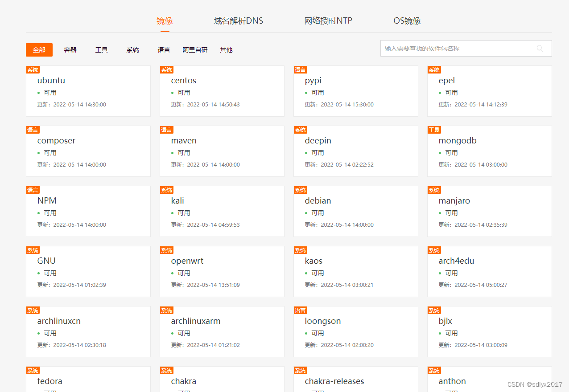Open the epel mirror card
Viewport: 569px width, 392px height.
coord(490,91)
